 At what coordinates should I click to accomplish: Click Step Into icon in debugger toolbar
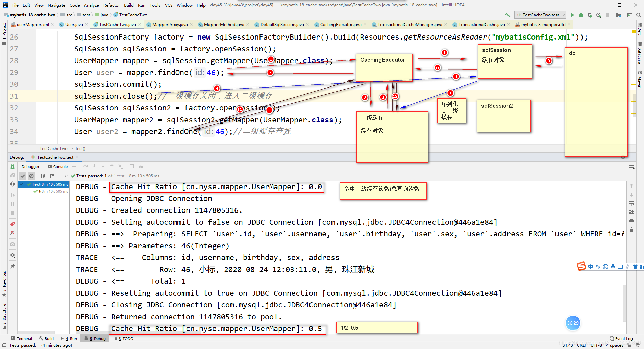pos(94,166)
